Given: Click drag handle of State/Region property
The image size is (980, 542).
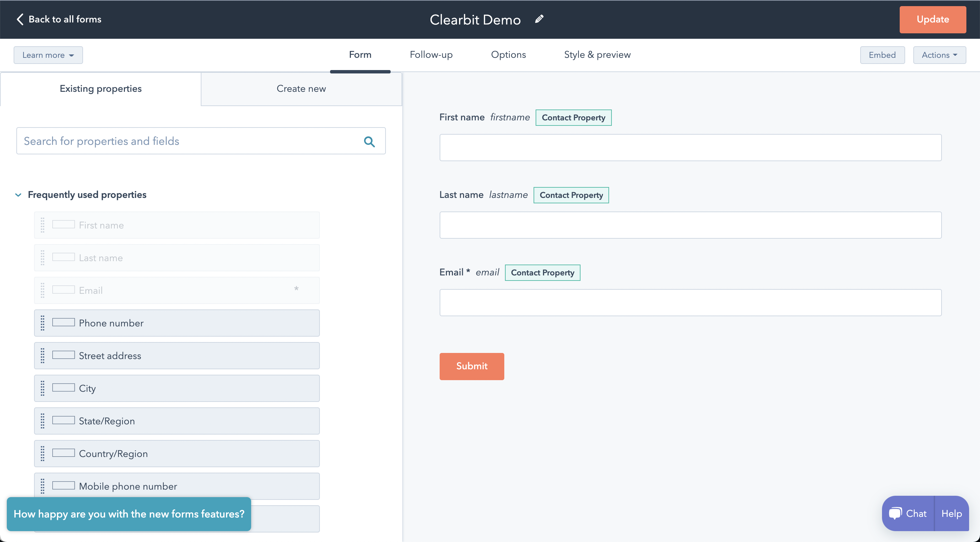Looking at the screenshot, I should click(x=43, y=421).
